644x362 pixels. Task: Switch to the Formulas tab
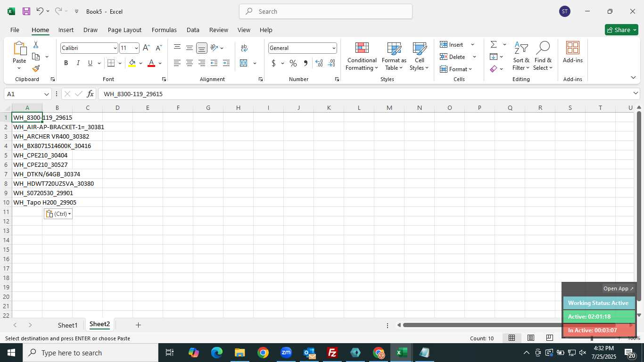[x=164, y=30]
